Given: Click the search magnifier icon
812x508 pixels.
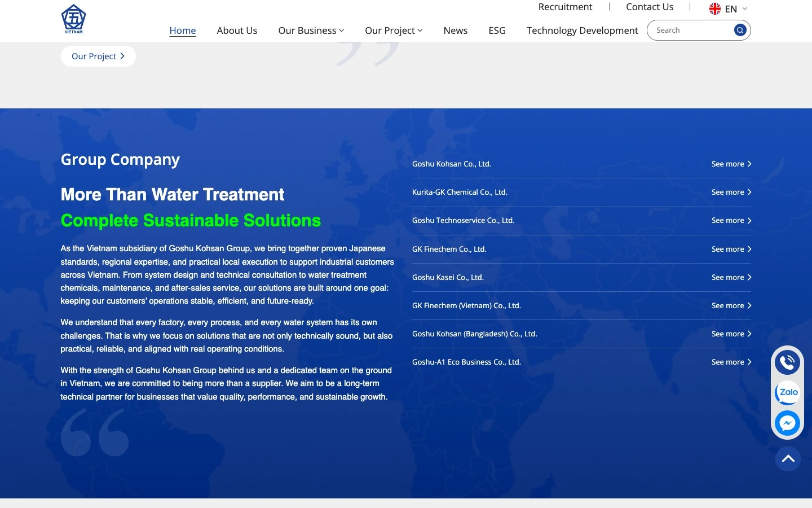Looking at the screenshot, I should [740, 30].
